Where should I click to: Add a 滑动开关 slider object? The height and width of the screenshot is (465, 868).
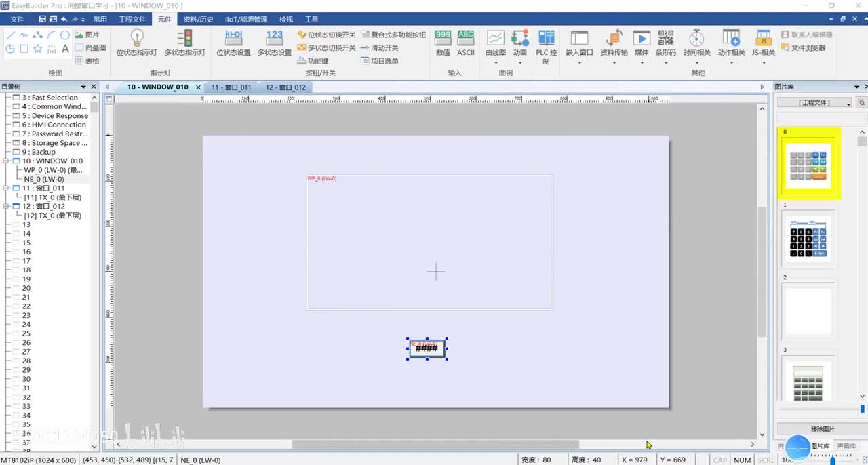pos(379,47)
